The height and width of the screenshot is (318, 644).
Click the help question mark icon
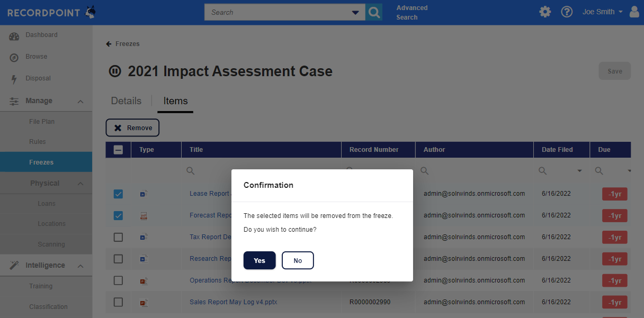(x=567, y=12)
